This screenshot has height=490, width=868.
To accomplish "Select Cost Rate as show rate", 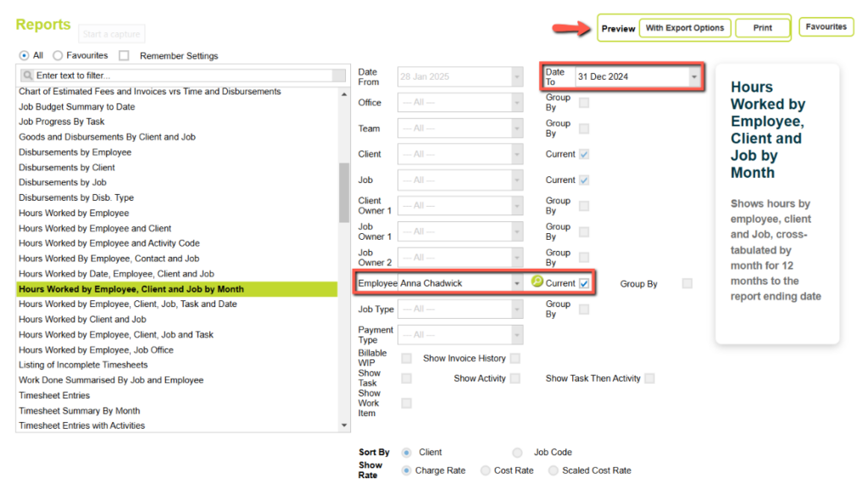I will pos(486,471).
